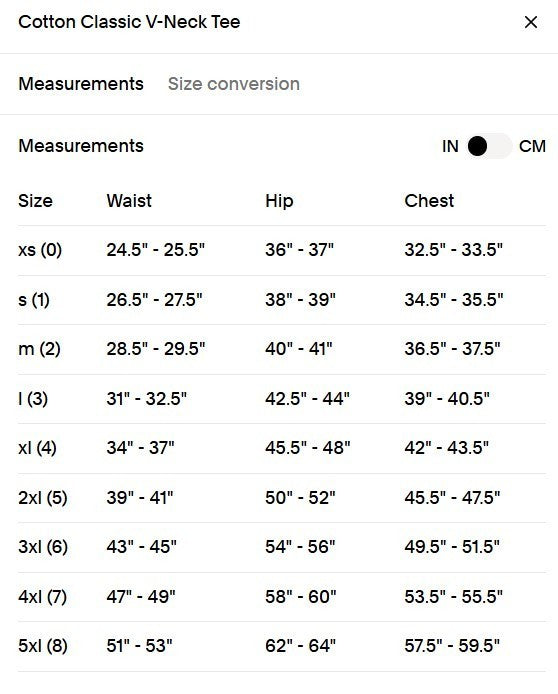The image size is (558, 694).
Task: Toggle the IN/CM unit switch
Action: (x=488, y=146)
